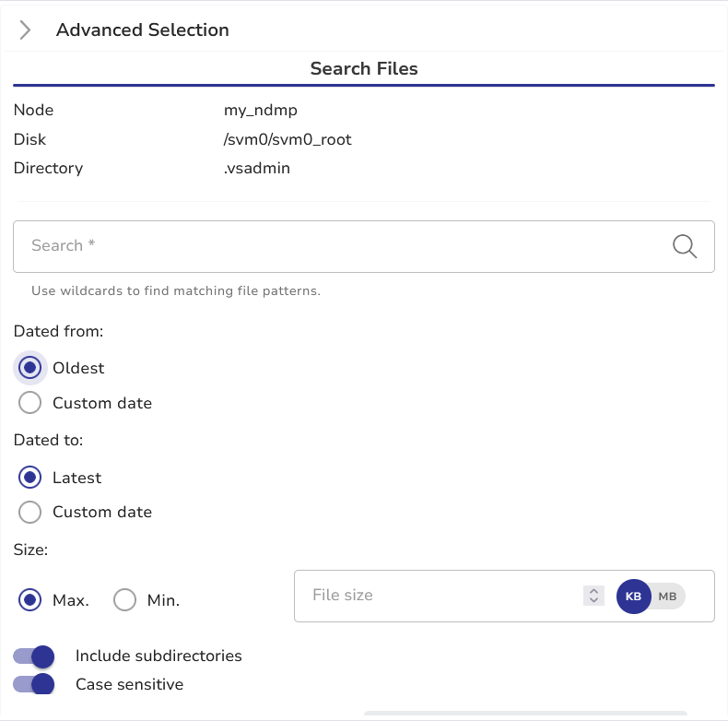
Task: Click the my_ndmp node value
Action: point(261,111)
